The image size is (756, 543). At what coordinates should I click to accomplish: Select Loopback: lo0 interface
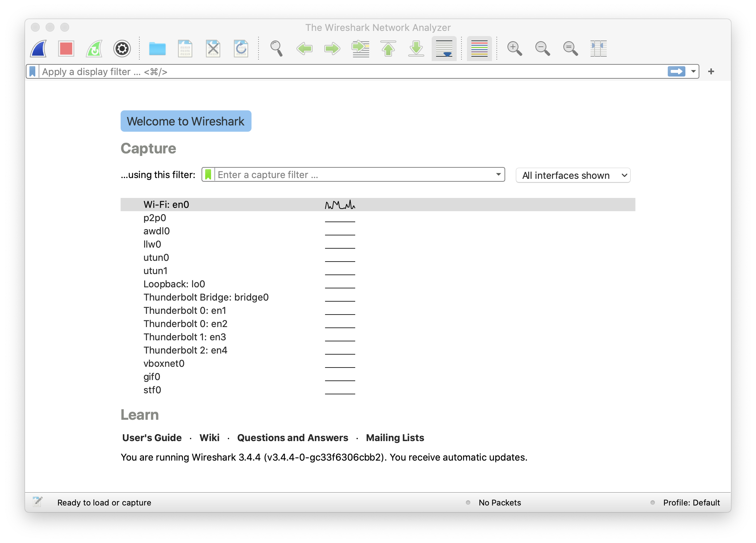pyautogui.click(x=378, y=284)
